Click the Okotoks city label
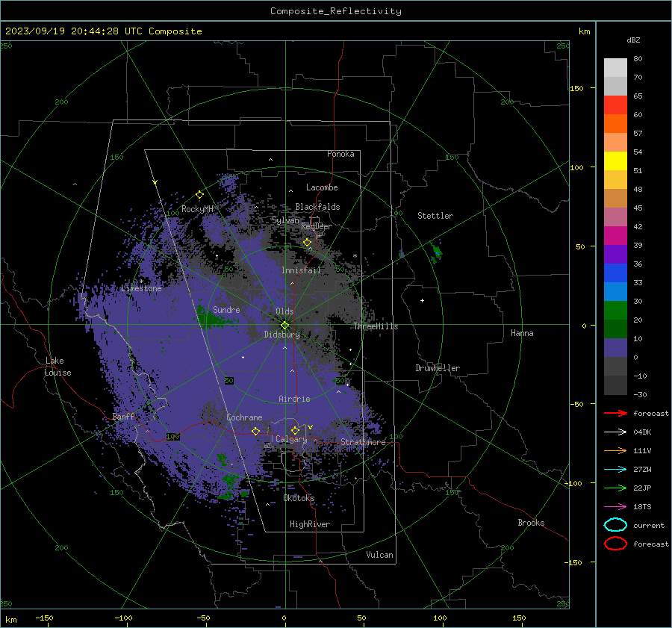The image size is (672, 628). coord(299,497)
